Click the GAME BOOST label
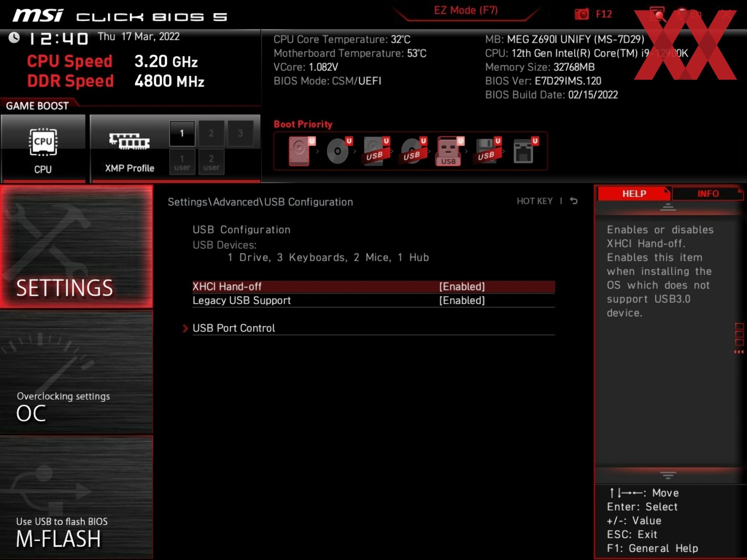 [x=37, y=106]
